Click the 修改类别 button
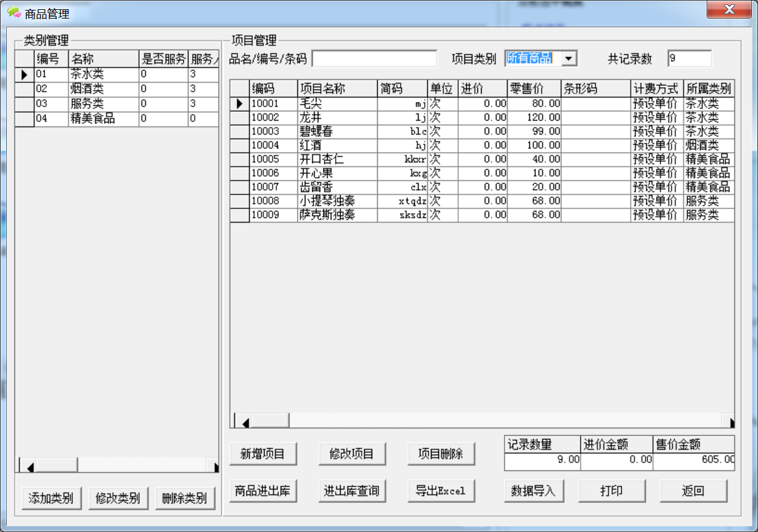 tap(118, 499)
